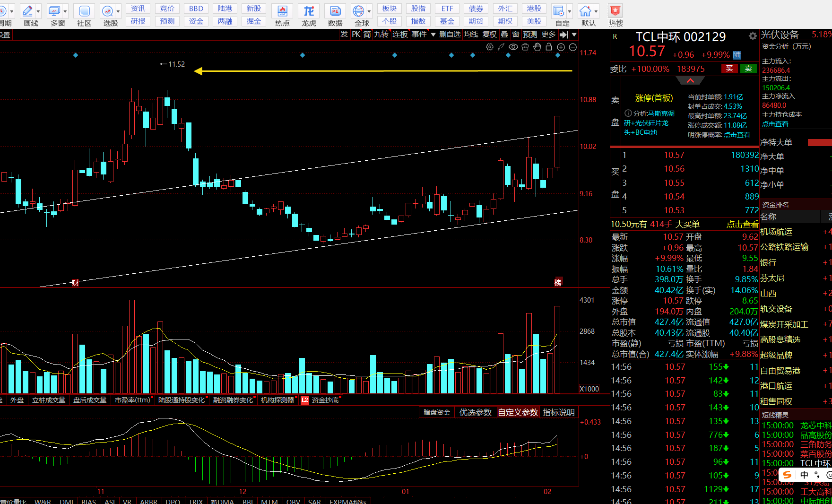Viewport: 832px width, 504px height.
Task: Zoom in with the plus circle icon
Action: tap(561, 47)
